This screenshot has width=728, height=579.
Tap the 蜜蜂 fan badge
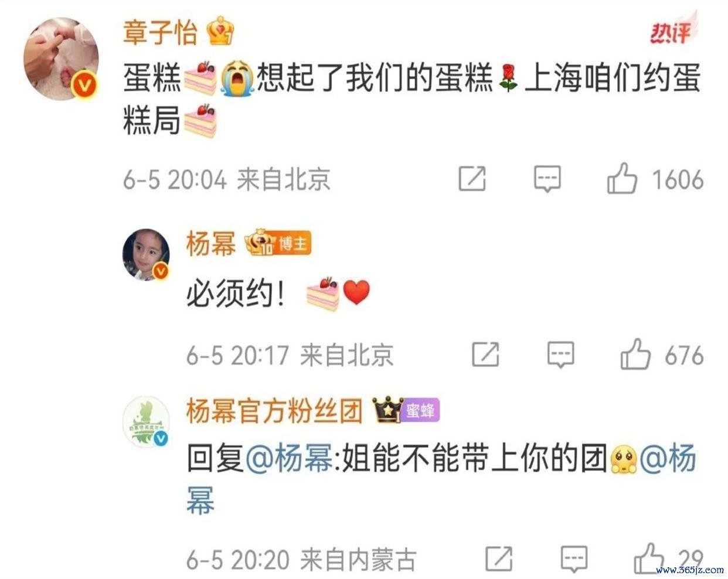pyautogui.click(x=421, y=411)
